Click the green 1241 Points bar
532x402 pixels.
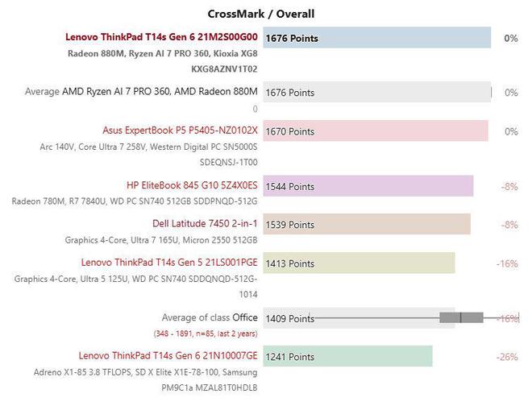[347, 356]
